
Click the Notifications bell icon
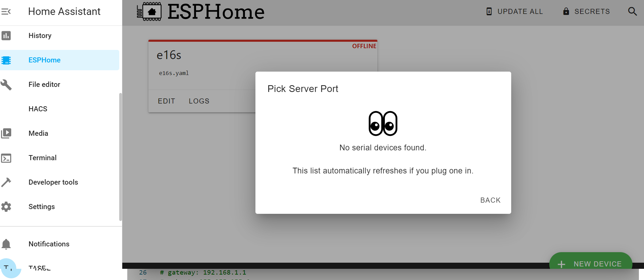click(6, 244)
